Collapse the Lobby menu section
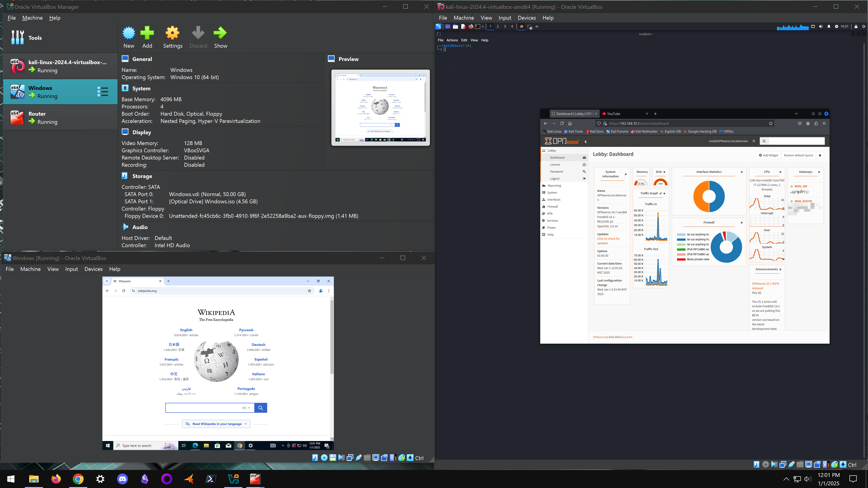Viewport: 868px width, 488px height. (x=564, y=150)
